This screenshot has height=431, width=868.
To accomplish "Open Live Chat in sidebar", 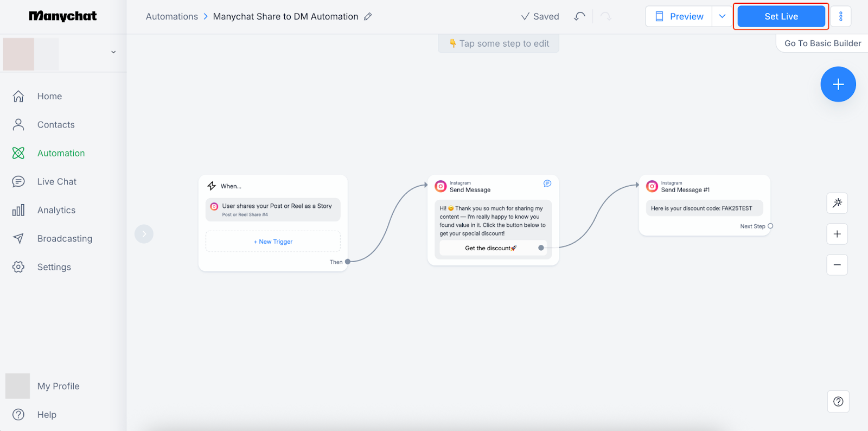I will [x=56, y=182].
